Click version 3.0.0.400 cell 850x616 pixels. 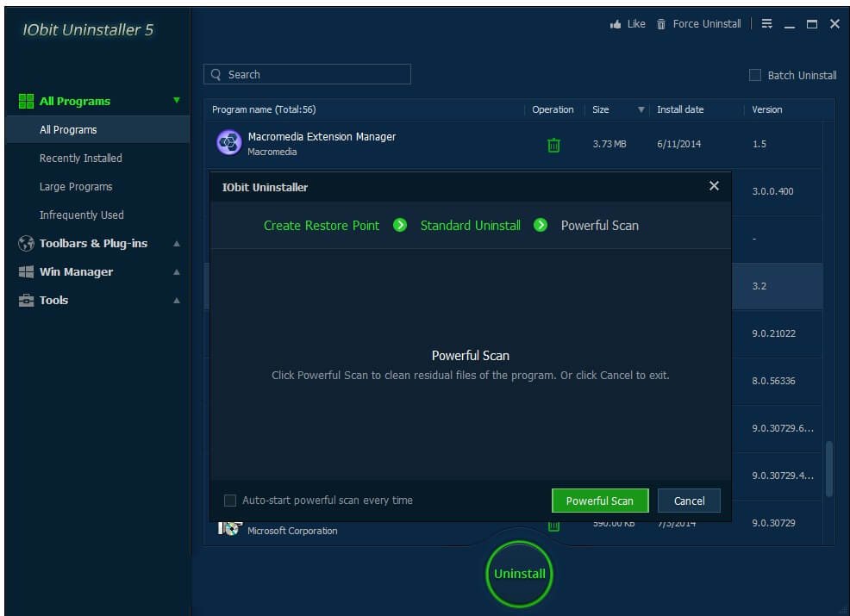(x=772, y=191)
